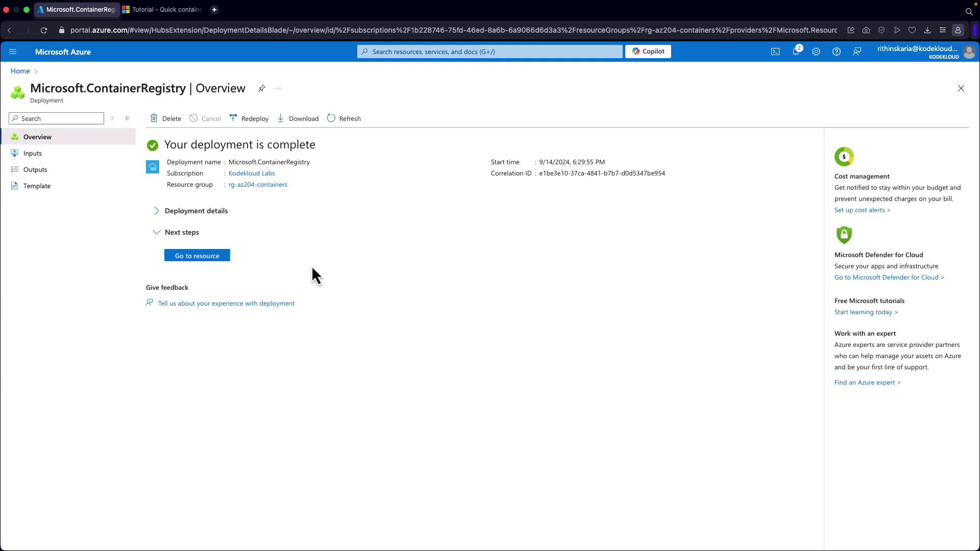The height and width of the screenshot is (551, 980).
Task: Expand the Deployment details section
Action: (x=195, y=211)
